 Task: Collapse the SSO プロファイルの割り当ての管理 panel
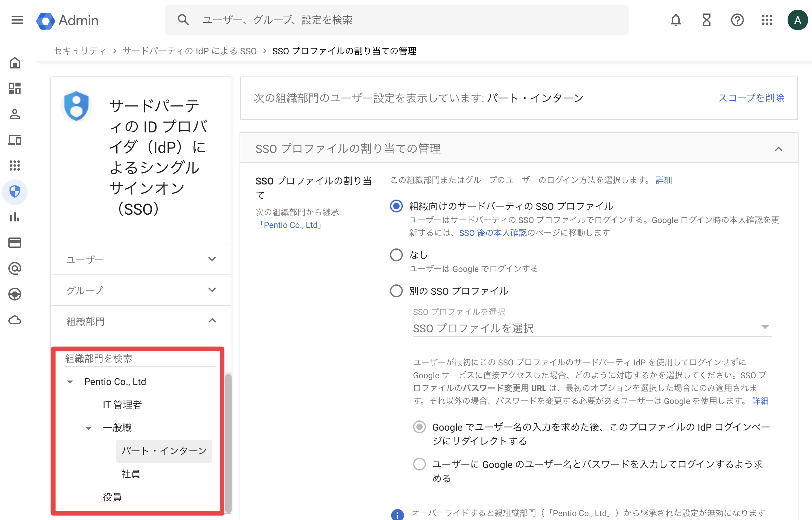point(778,149)
